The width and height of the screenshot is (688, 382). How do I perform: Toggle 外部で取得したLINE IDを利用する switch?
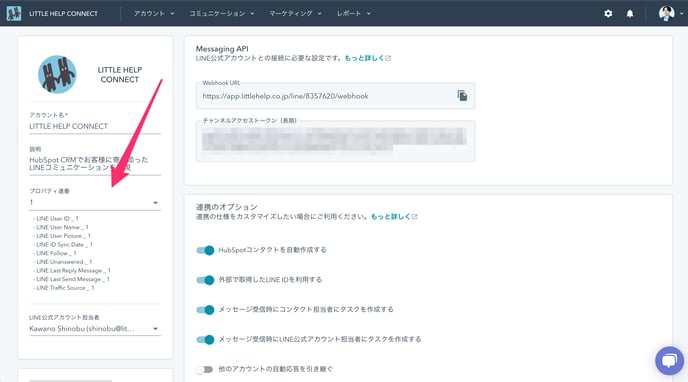(205, 280)
